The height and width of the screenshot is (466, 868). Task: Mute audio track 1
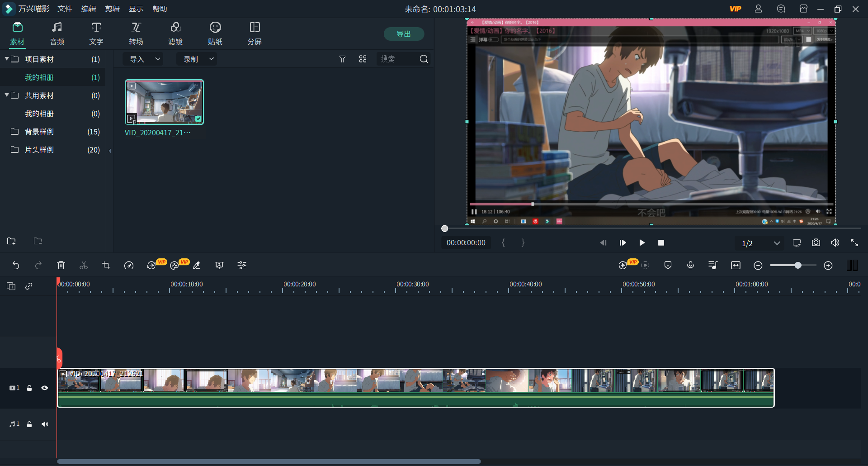click(x=45, y=424)
